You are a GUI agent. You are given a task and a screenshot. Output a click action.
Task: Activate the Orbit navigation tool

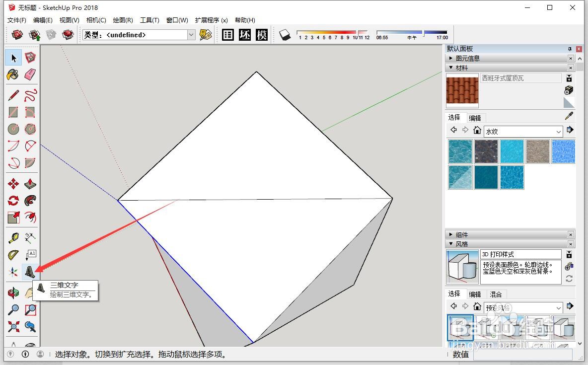pyautogui.click(x=13, y=292)
